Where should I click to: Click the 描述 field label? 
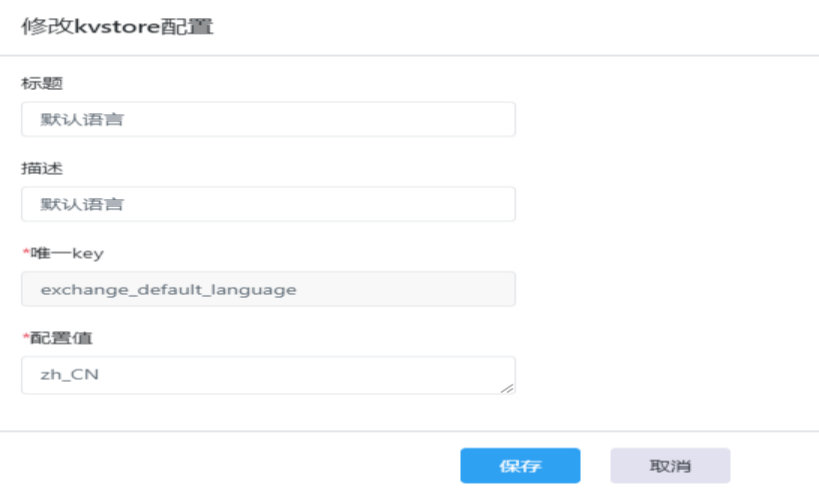(x=42, y=168)
